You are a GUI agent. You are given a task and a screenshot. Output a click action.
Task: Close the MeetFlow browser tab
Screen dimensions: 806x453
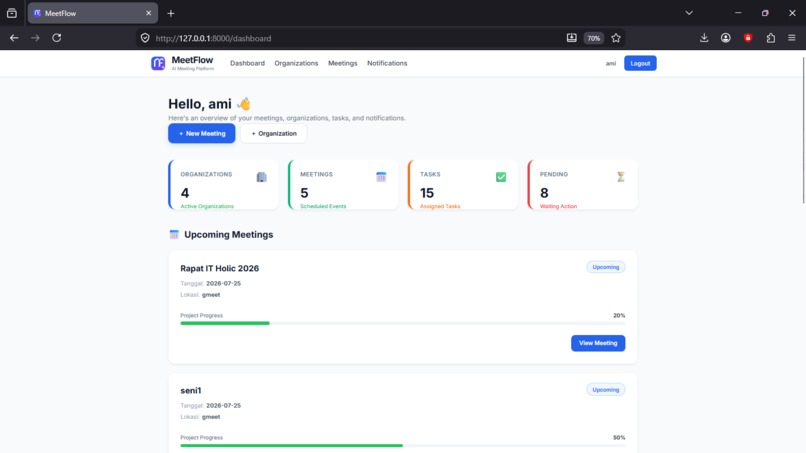[x=149, y=13]
